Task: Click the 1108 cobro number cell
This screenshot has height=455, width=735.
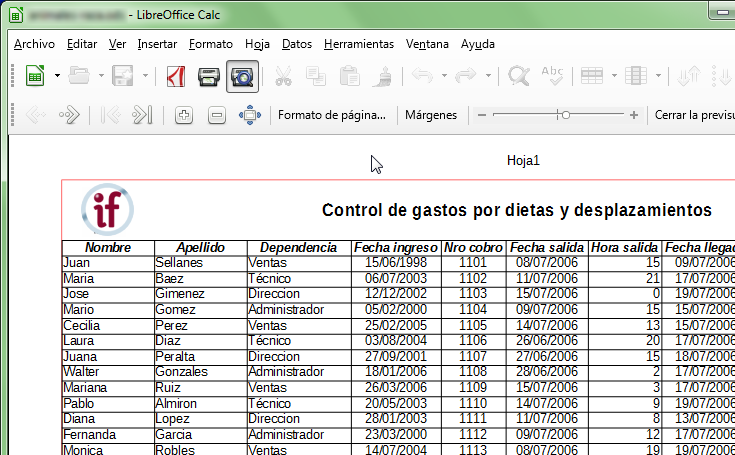Action: coord(473,372)
